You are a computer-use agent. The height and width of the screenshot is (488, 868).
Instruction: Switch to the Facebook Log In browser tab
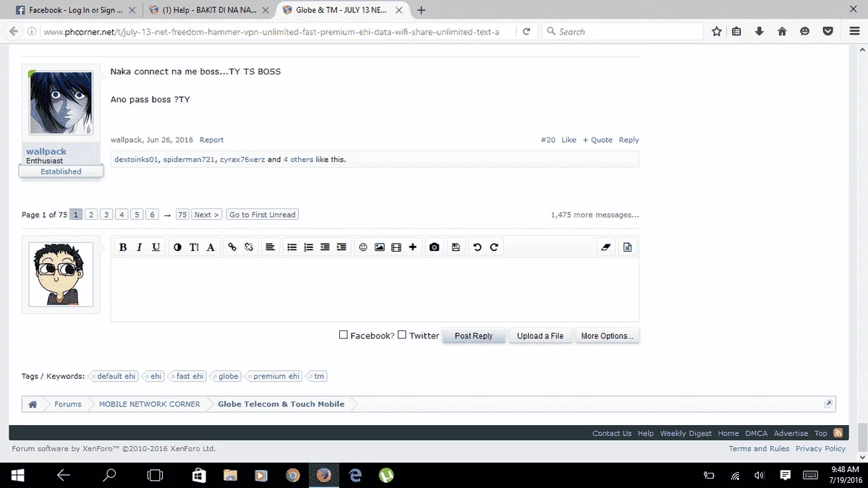coord(75,10)
